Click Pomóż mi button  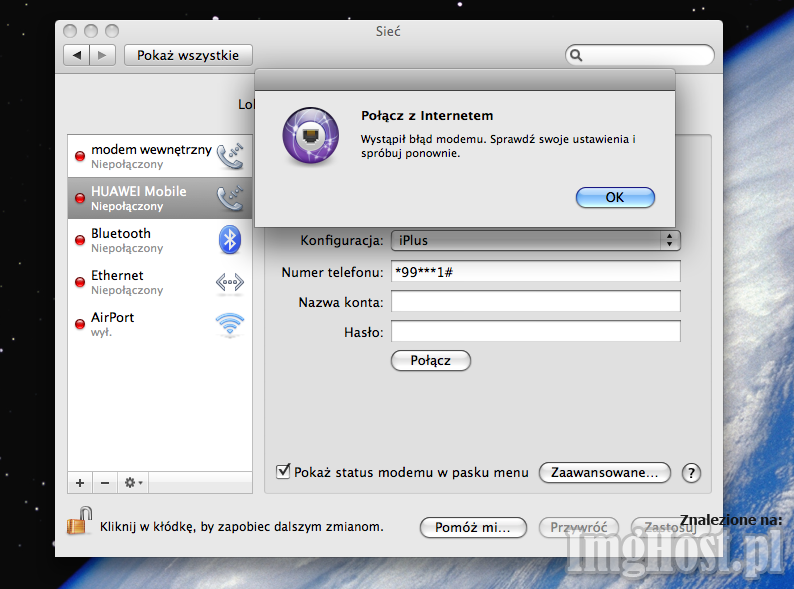473,527
